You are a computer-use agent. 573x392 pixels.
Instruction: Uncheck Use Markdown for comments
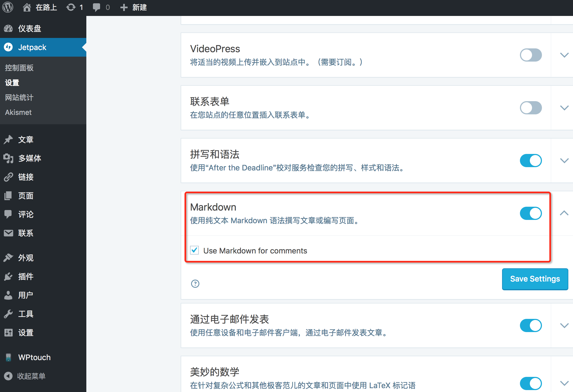coord(194,250)
